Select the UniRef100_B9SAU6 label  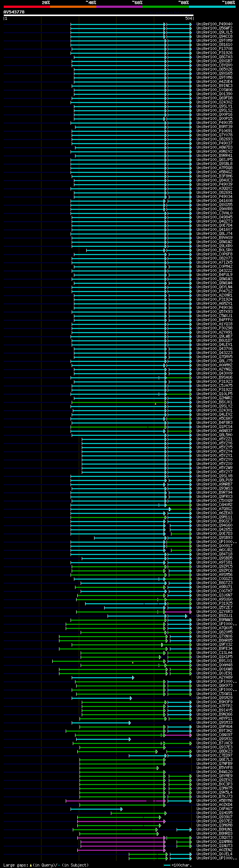214,377
